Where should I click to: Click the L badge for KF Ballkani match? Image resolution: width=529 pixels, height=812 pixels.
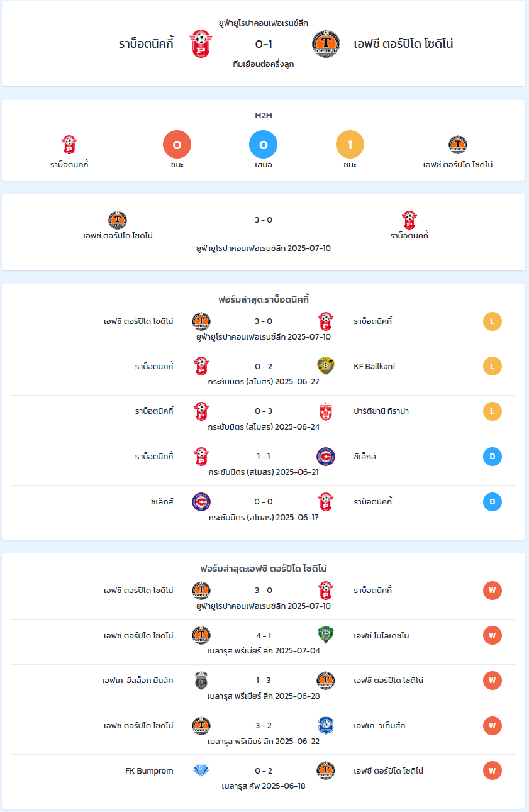pos(493,366)
